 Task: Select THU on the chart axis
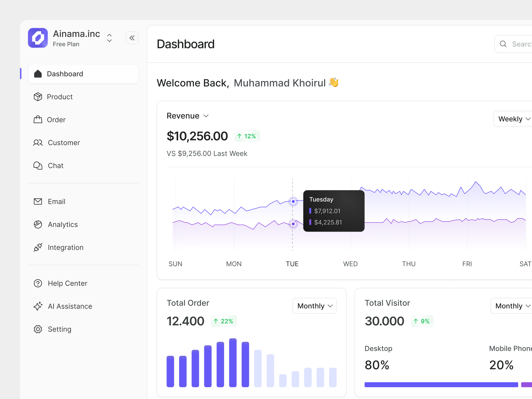point(409,264)
